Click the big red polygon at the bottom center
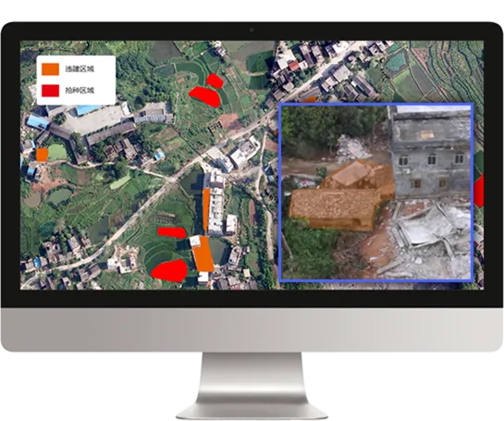504x421 pixels. [170, 271]
